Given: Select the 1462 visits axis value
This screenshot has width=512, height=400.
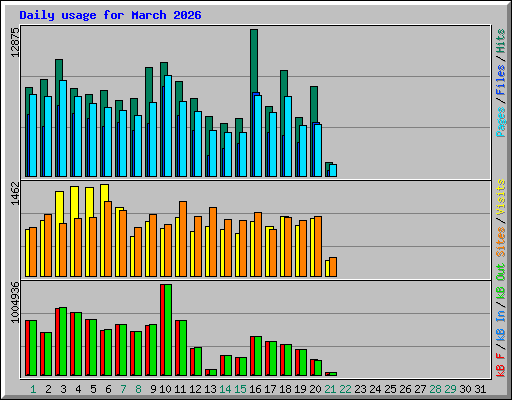Looking at the screenshot, I should tap(15, 193).
